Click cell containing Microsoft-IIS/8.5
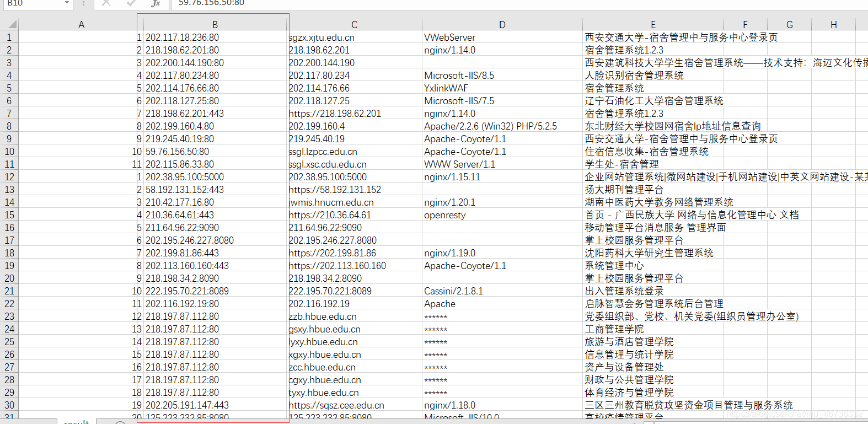Viewport: 868px width, 424px height. [x=502, y=76]
